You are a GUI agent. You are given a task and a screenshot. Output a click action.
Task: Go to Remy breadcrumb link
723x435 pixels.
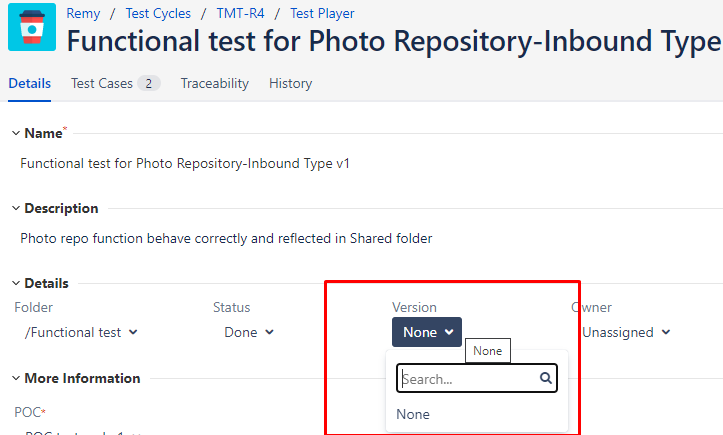(83, 13)
